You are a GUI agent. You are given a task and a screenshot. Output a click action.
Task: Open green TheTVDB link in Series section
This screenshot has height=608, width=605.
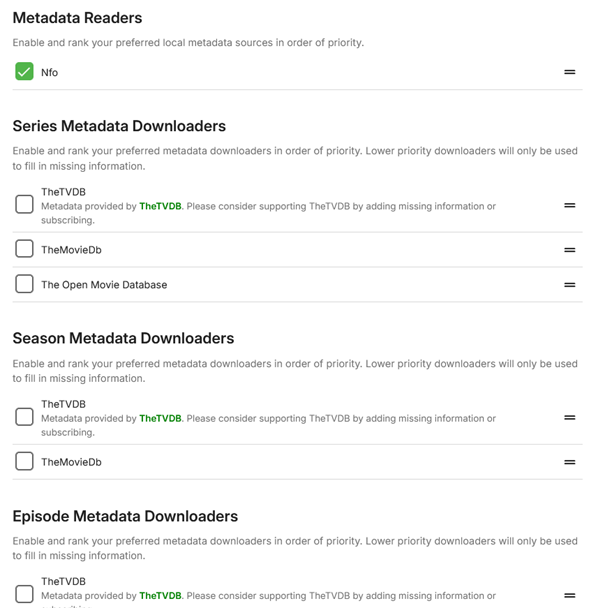(160, 207)
